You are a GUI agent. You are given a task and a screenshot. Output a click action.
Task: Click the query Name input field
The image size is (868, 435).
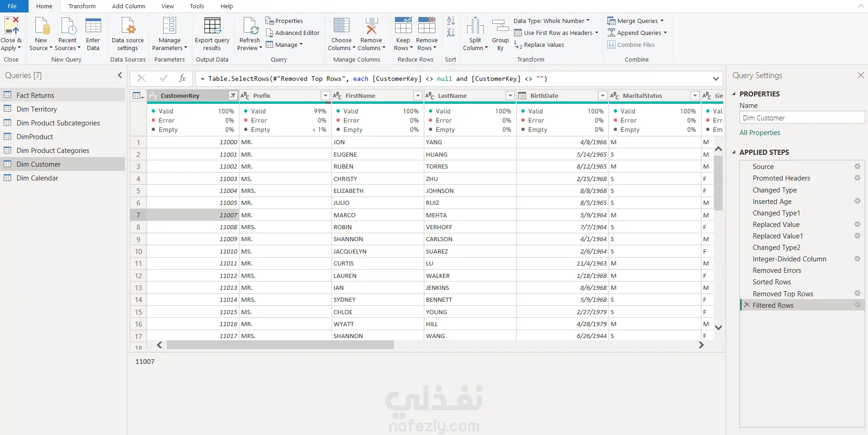tap(802, 118)
